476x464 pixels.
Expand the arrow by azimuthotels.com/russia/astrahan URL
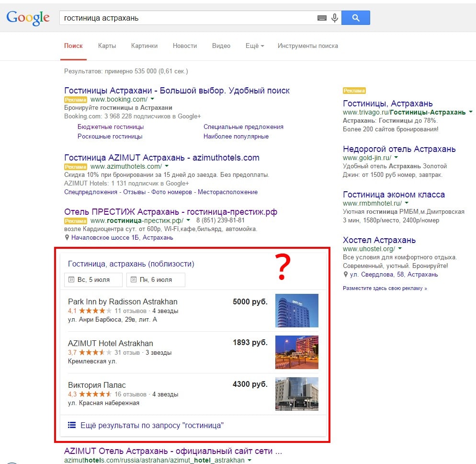point(249,460)
